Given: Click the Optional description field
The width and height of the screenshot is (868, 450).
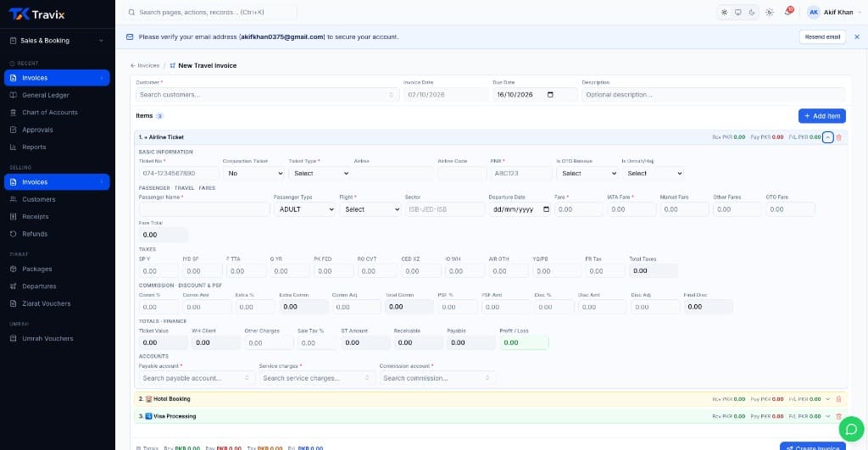Looking at the screenshot, I should click(713, 95).
